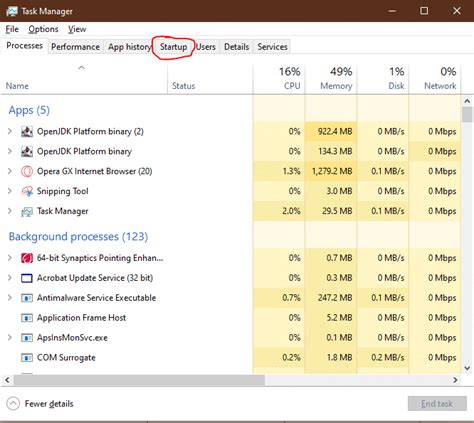Click the icon of OpenJDK Platform binary 134.3 MB row
Image resolution: width=474 pixels, height=423 pixels.
point(27,152)
